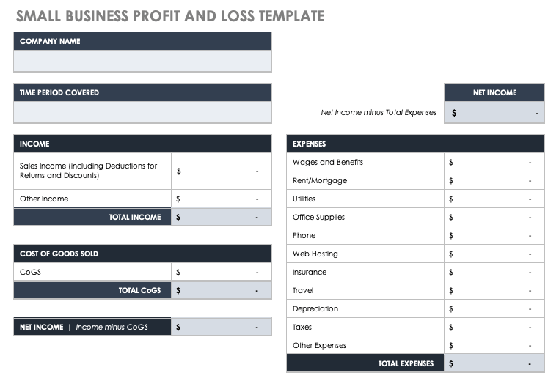Click the Company Name input field
Image resolution: width=559 pixels, height=392 pixels.
tap(142, 61)
